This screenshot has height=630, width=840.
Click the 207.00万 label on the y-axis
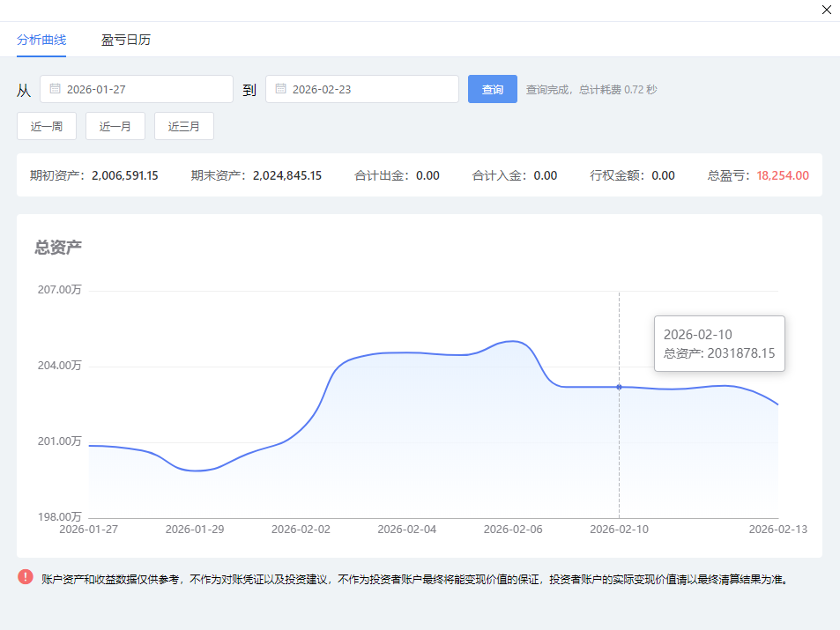tap(58, 290)
